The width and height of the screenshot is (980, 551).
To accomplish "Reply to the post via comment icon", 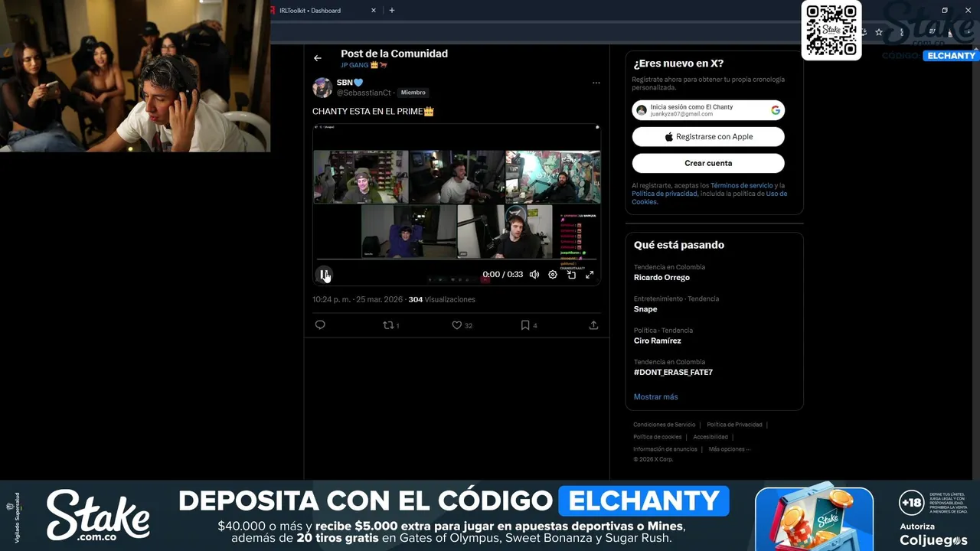I will pyautogui.click(x=320, y=325).
